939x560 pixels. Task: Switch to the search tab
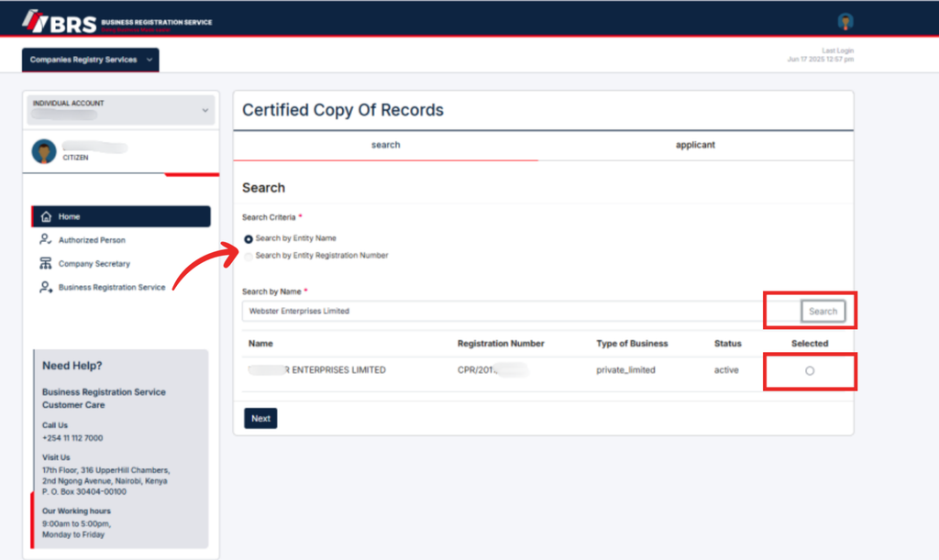(386, 145)
